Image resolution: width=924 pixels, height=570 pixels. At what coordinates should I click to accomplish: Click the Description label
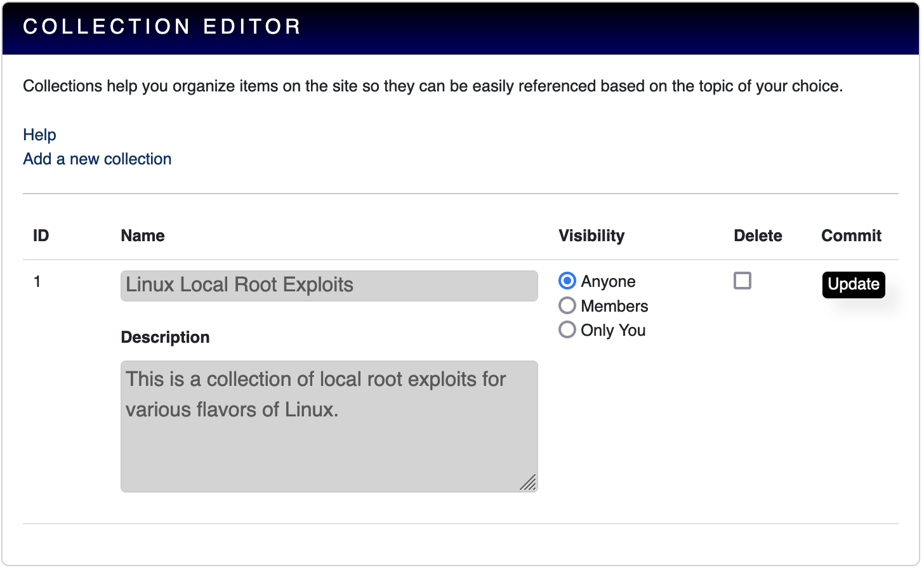point(165,337)
